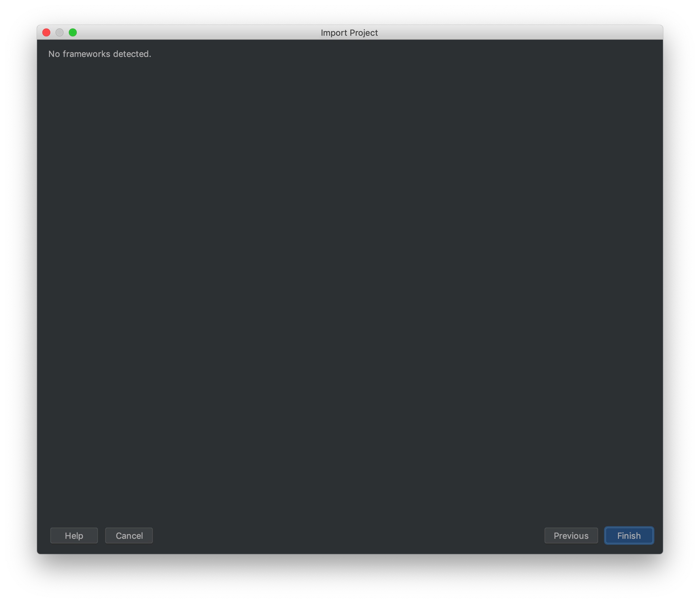Cancel the Import Project dialog
This screenshot has height=603, width=700.
click(x=129, y=535)
